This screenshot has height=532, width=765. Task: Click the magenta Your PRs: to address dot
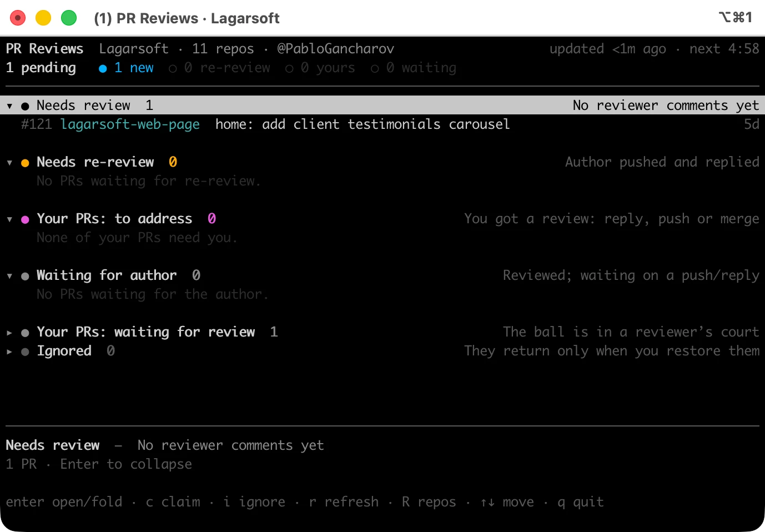(x=25, y=219)
